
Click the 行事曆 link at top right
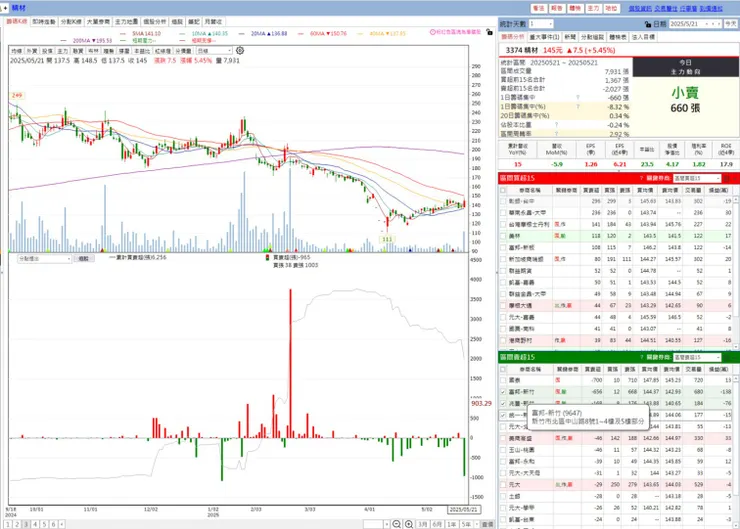click(x=689, y=8)
